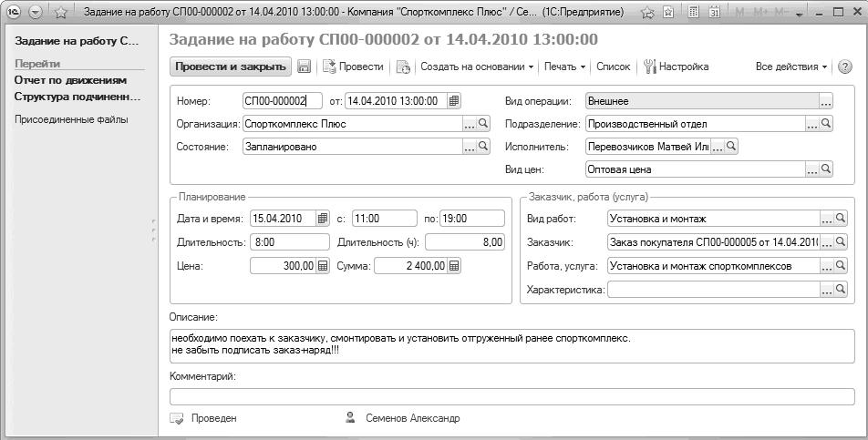Image resolution: width=868 pixels, height=440 pixels.
Task: Click ellipsis button of Вид операции field
Action: click(x=826, y=102)
